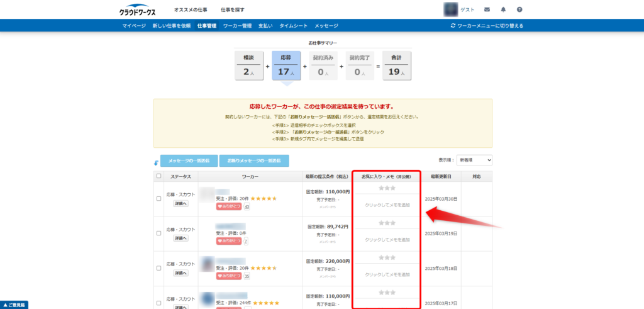The height and width of the screenshot is (309, 644).
Task: Expand 詳細へ for the first applicant
Action: 181,203
